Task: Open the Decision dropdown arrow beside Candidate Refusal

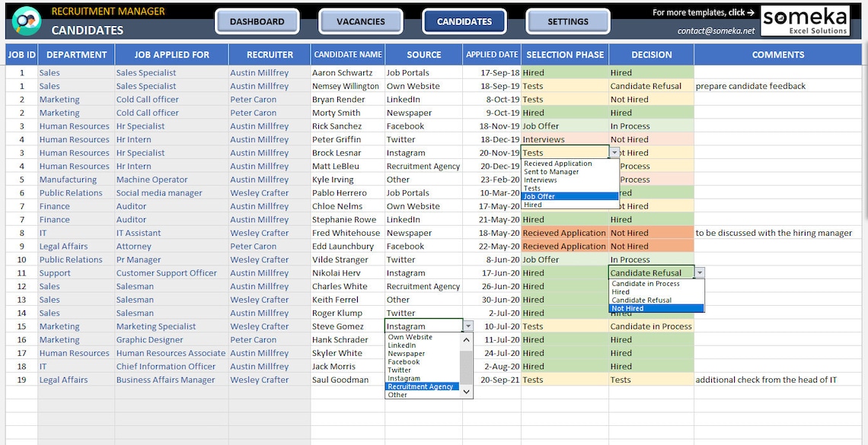Action: pos(700,272)
